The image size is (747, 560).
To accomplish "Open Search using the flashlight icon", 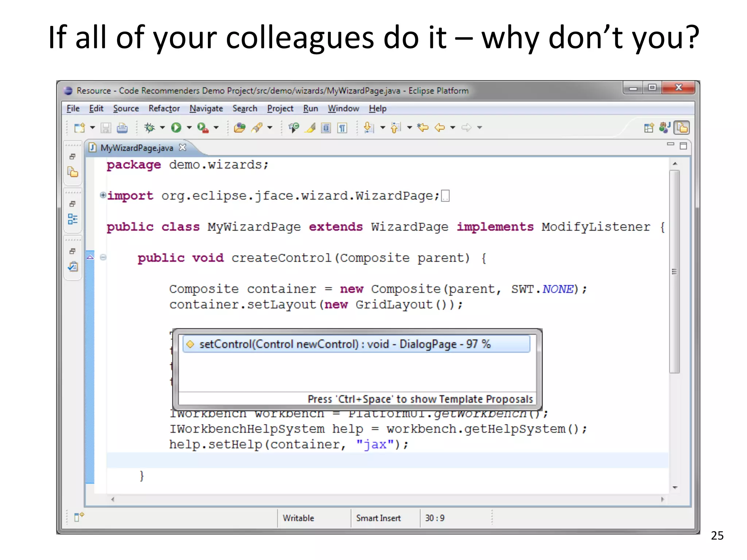I will pos(258,128).
